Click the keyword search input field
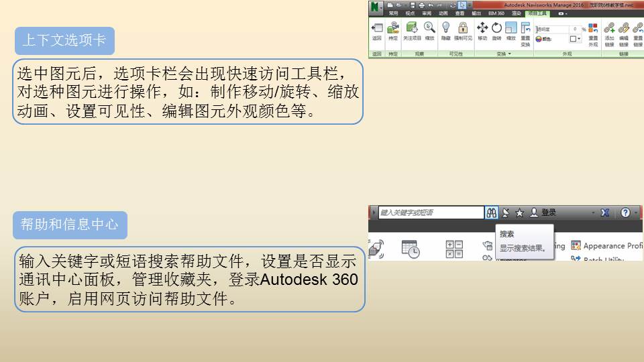 coord(431,213)
